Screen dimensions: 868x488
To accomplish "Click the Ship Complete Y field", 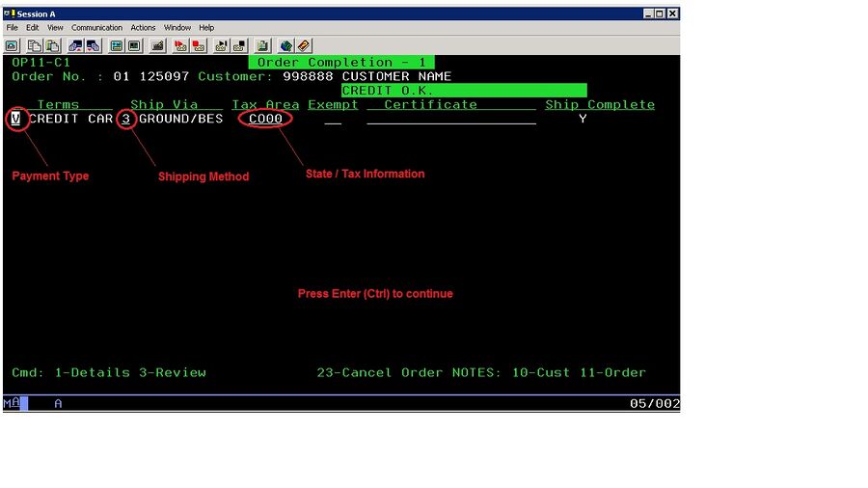I will (583, 119).
